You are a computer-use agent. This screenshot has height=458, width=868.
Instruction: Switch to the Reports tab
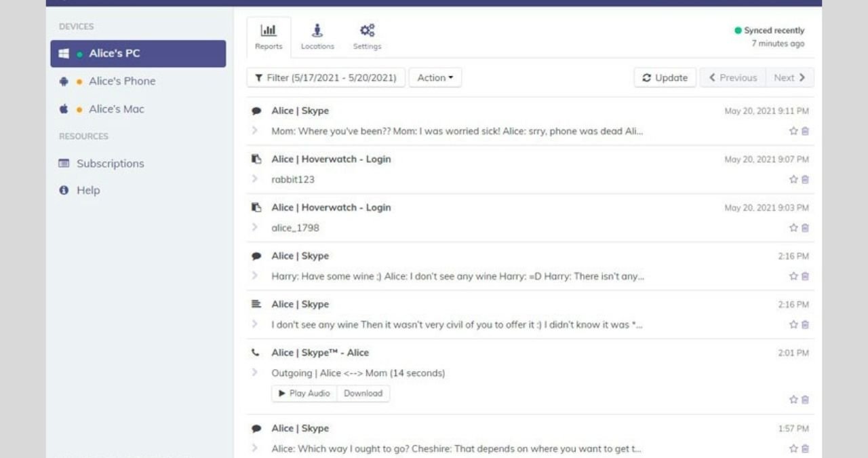269,37
